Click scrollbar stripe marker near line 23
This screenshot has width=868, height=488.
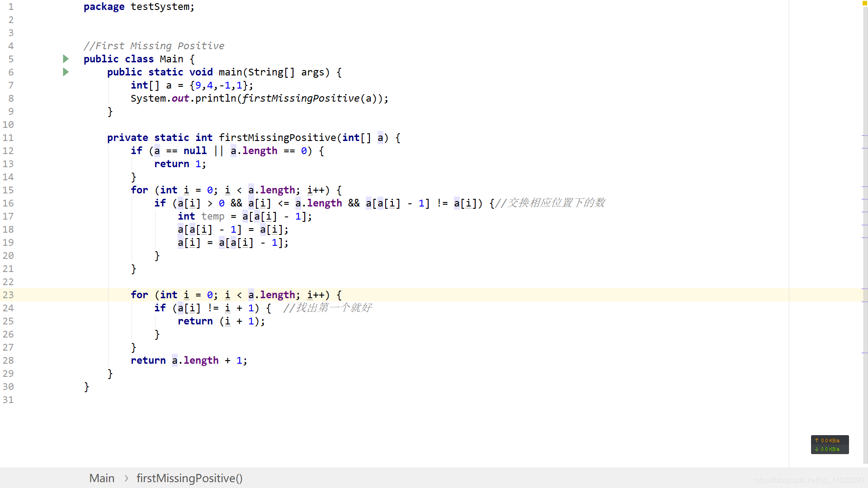pos(864,288)
